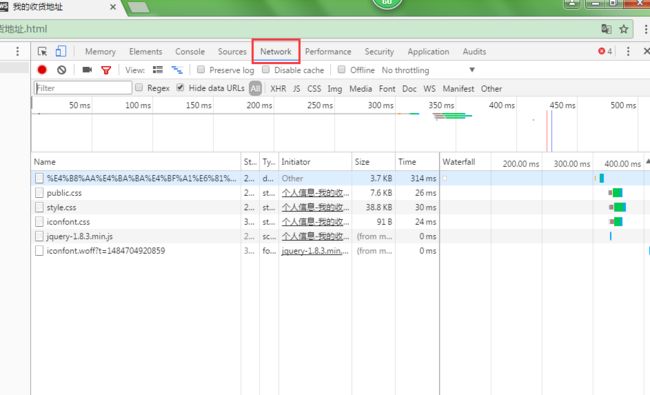The width and height of the screenshot is (650, 395).
Task: Sort by the Time column header
Action: pos(417,162)
